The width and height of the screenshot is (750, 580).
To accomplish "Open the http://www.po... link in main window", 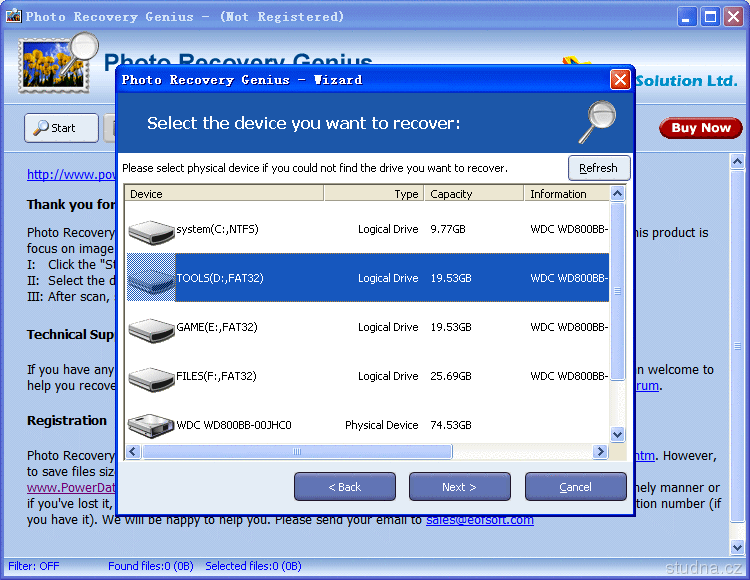I will [71, 175].
